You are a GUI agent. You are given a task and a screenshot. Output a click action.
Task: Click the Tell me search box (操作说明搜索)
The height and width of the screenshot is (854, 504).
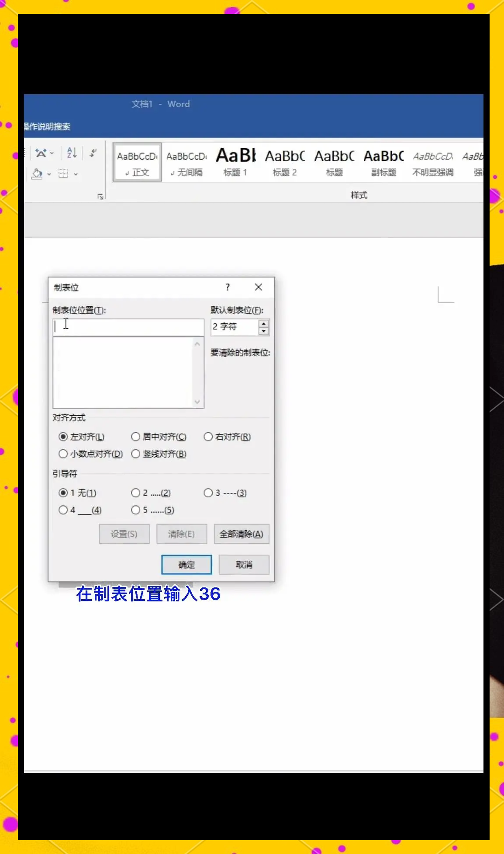pyautogui.click(x=47, y=127)
